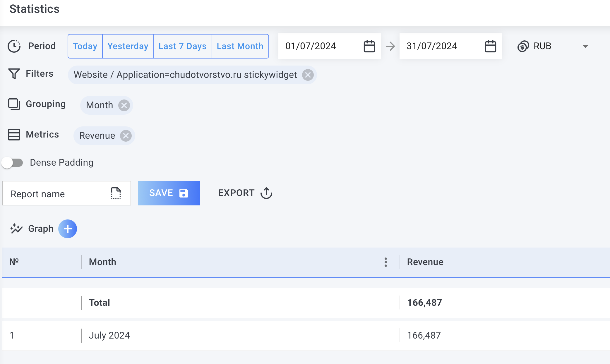Image resolution: width=610 pixels, height=364 pixels.
Task: Expand the RUB currency dropdown
Action: [585, 46]
